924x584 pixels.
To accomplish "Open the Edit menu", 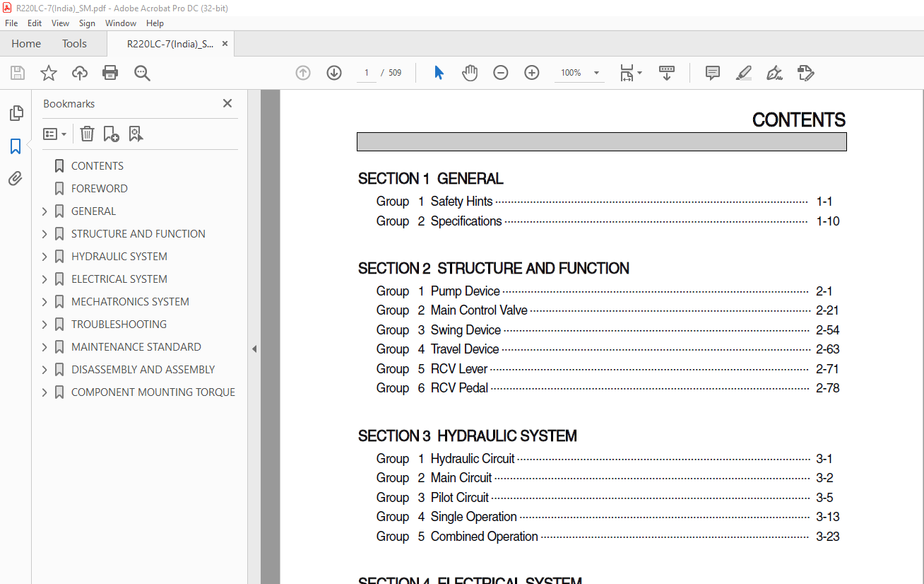I will coord(35,23).
